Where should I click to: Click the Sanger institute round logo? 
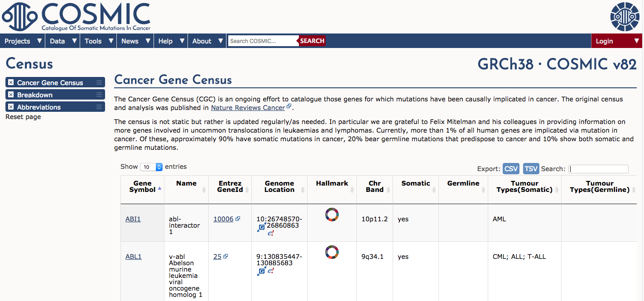click(x=625, y=17)
